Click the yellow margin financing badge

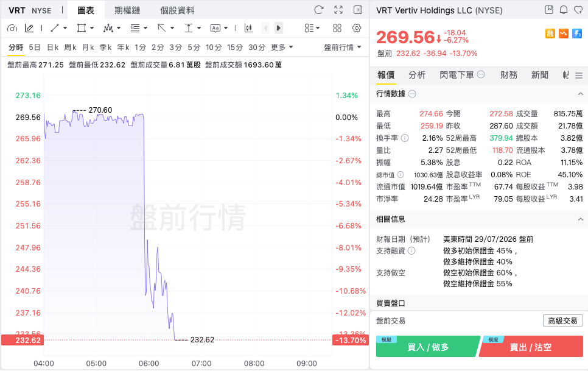tap(550, 34)
